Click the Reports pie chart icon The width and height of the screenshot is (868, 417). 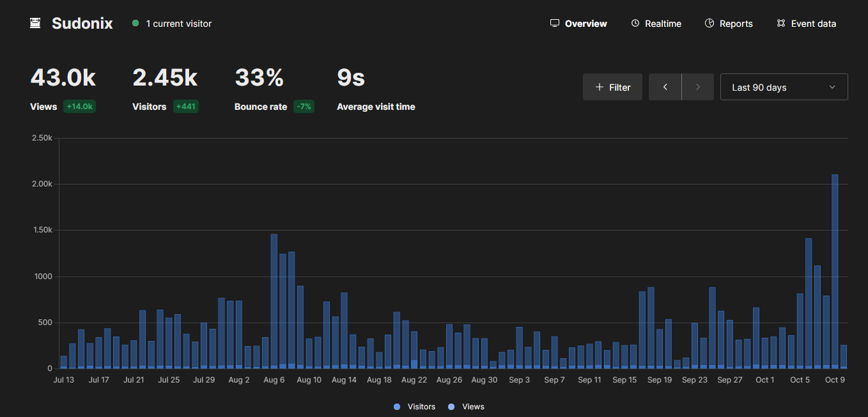tap(709, 24)
